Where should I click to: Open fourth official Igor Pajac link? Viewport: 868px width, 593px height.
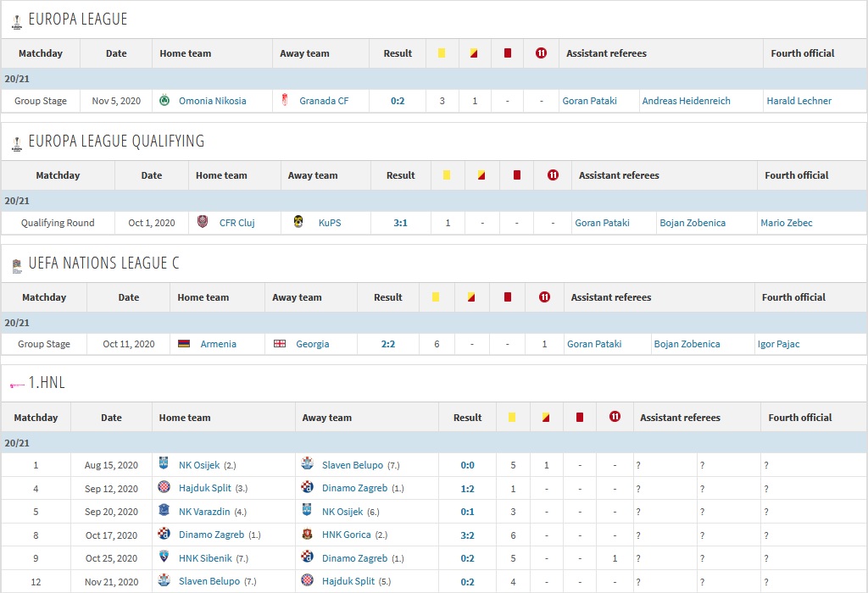(x=778, y=344)
